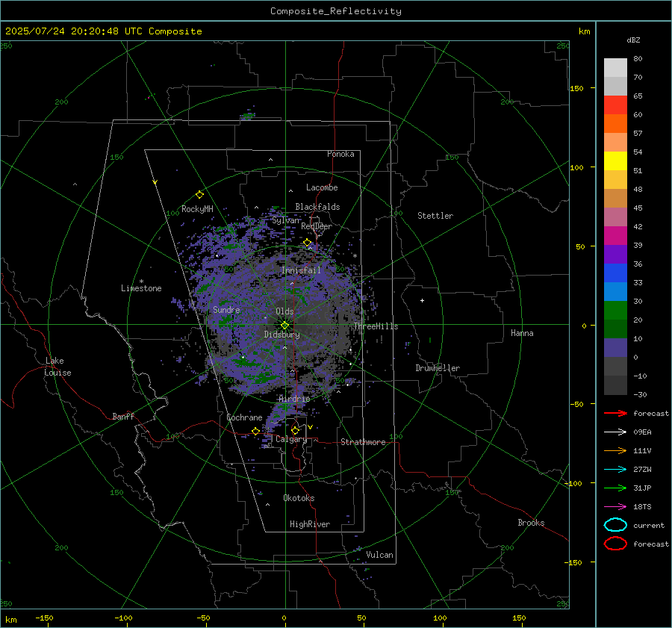Click the white plus marker west of Hanna
Screen dimensions: 672x628
pos(422,300)
